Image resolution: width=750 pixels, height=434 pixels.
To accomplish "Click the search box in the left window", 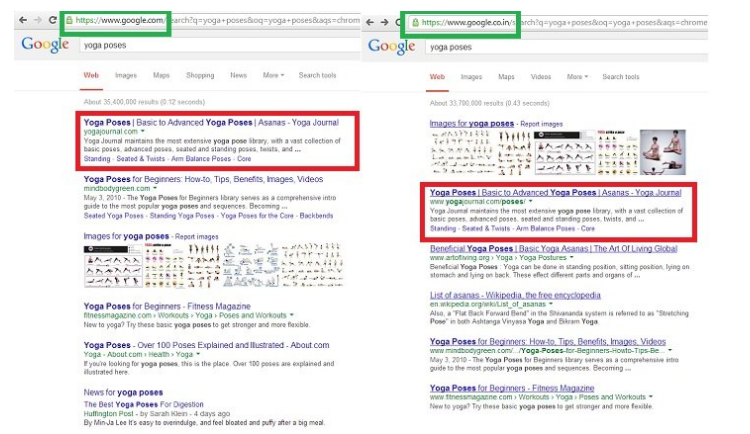I will point(200,46).
